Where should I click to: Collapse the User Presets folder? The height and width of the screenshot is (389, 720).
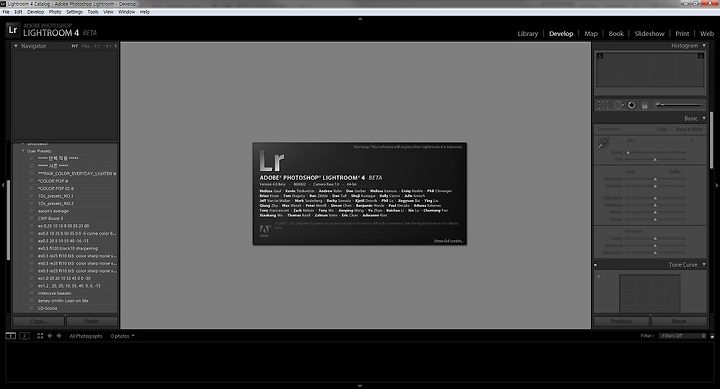coord(23,151)
